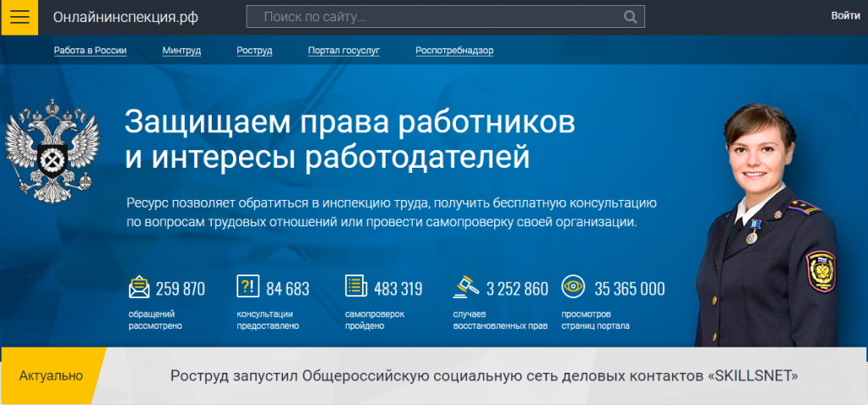Click the "консультации предоставлено" label

(268, 319)
